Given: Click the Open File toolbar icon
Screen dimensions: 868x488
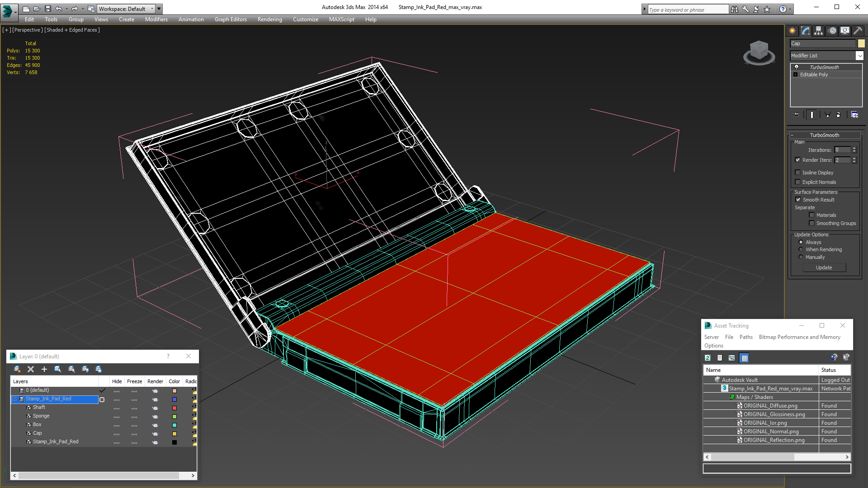Looking at the screenshot, I should 37,9.
